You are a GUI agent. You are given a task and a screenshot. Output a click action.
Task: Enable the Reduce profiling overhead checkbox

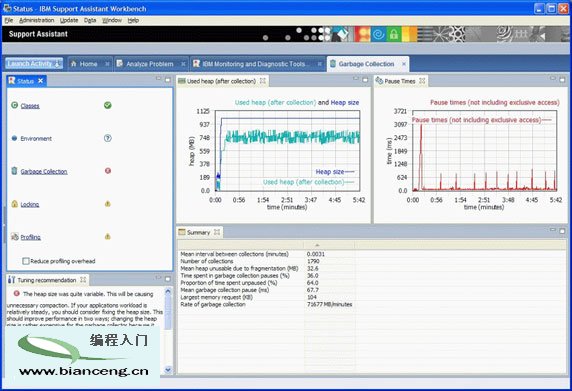tap(26, 261)
